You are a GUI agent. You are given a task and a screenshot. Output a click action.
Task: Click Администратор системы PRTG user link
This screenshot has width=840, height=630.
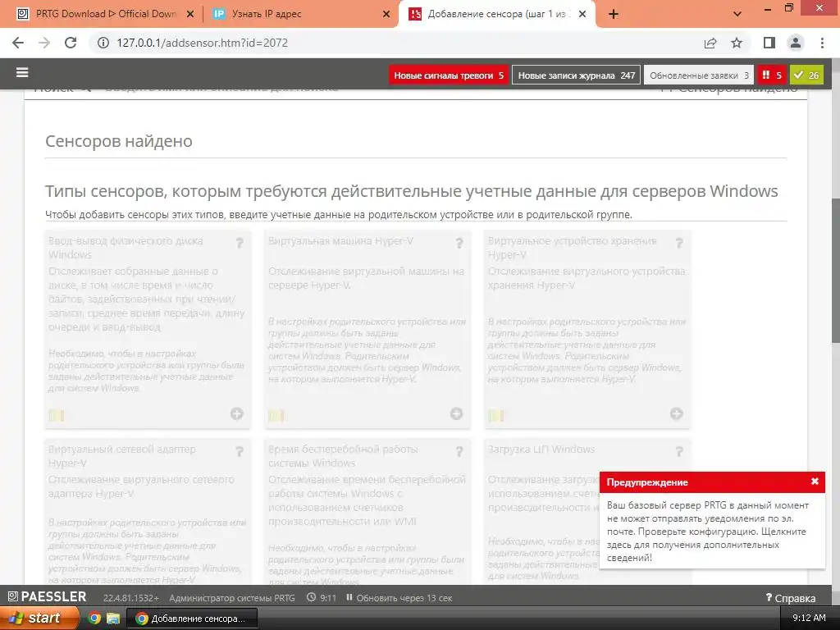click(232, 598)
